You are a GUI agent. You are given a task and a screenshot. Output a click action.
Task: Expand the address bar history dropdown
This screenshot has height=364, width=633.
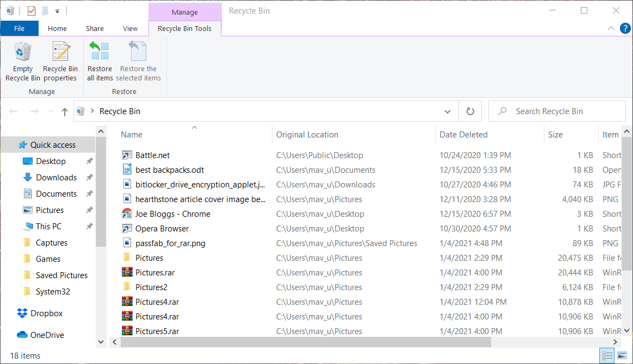tap(448, 111)
